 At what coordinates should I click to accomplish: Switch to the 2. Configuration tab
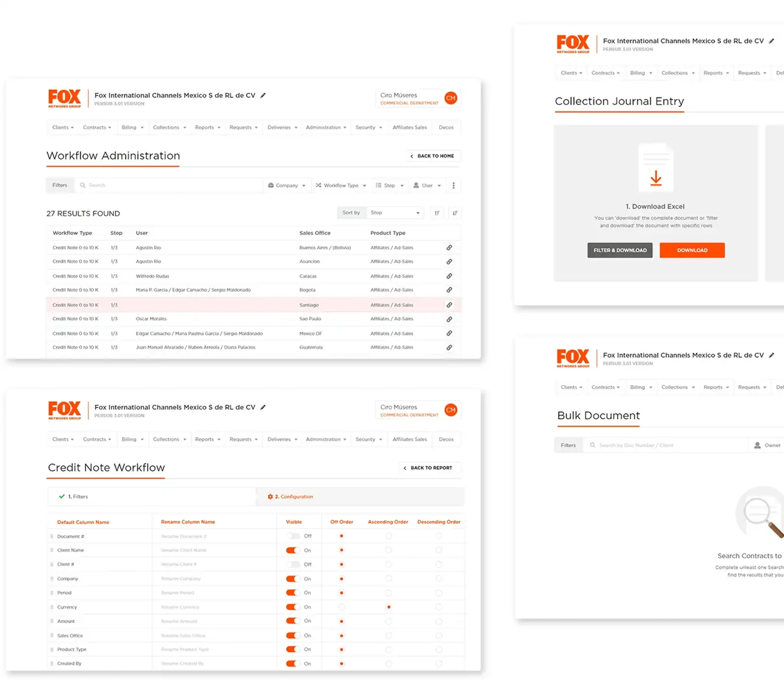(x=291, y=496)
